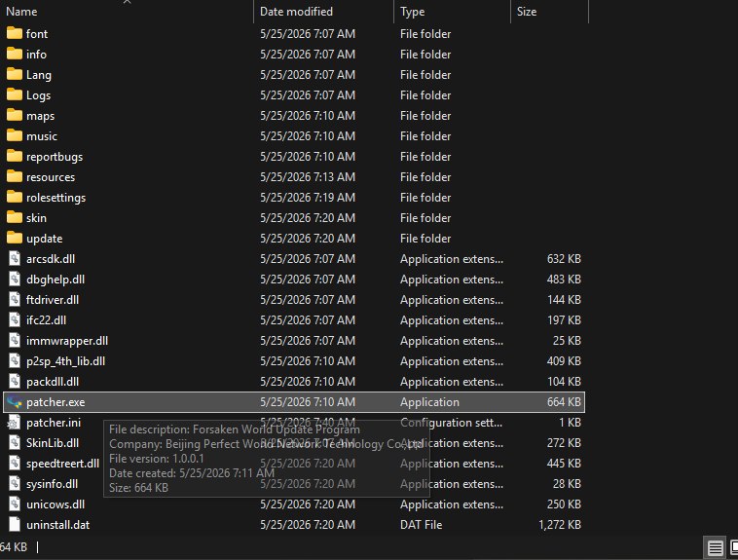Select the ftdriver.dll file name
Image resolution: width=738 pixels, height=560 pixels.
[x=53, y=300]
